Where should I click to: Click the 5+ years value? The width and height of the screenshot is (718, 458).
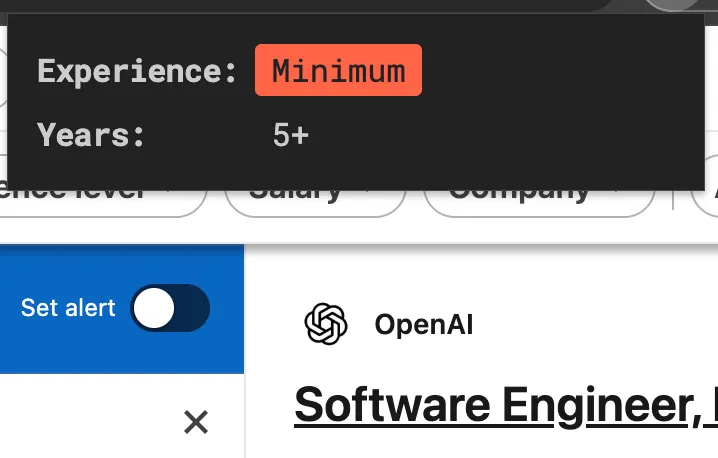point(290,135)
